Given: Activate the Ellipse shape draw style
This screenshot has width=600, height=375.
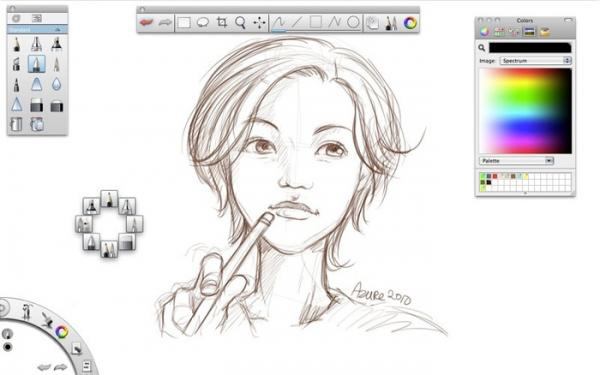Looking at the screenshot, I should (x=353, y=23).
